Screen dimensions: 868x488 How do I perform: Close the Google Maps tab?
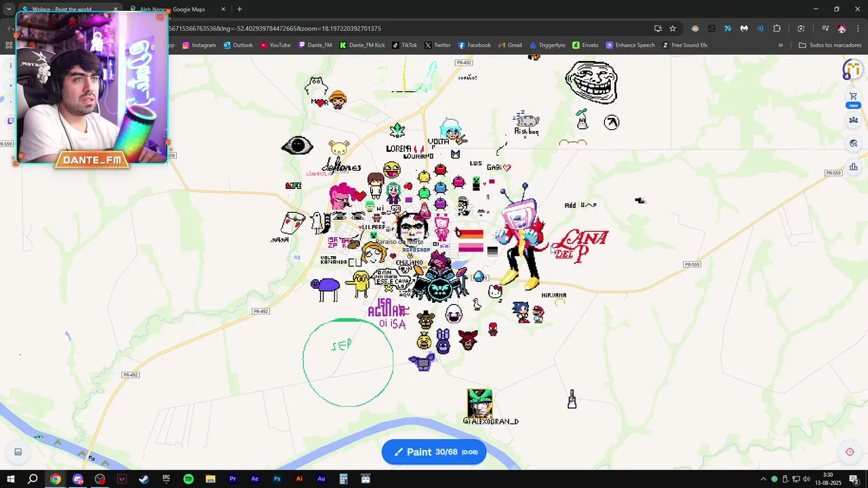[223, 9]
